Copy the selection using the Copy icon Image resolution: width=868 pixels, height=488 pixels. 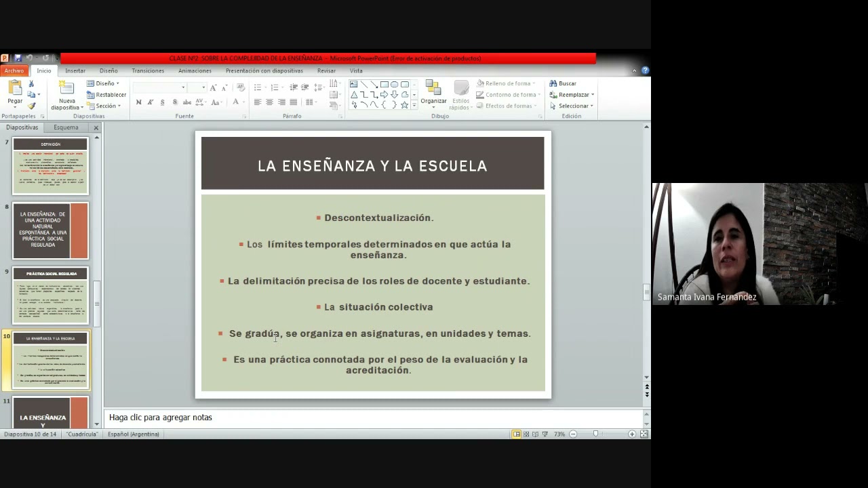click(31, 95)
